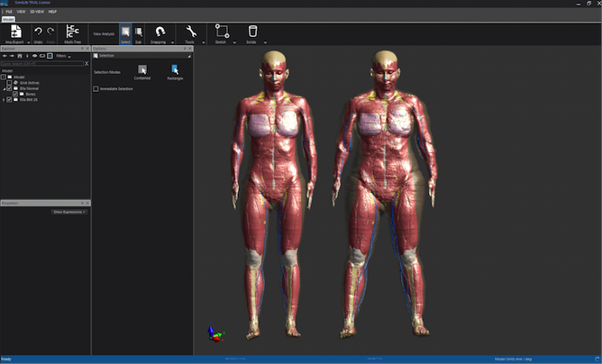Image resolution: width=602 pixels, height=364 pixels.
Task: Clear the Quick Search with the X button
Action: (87, 64)
